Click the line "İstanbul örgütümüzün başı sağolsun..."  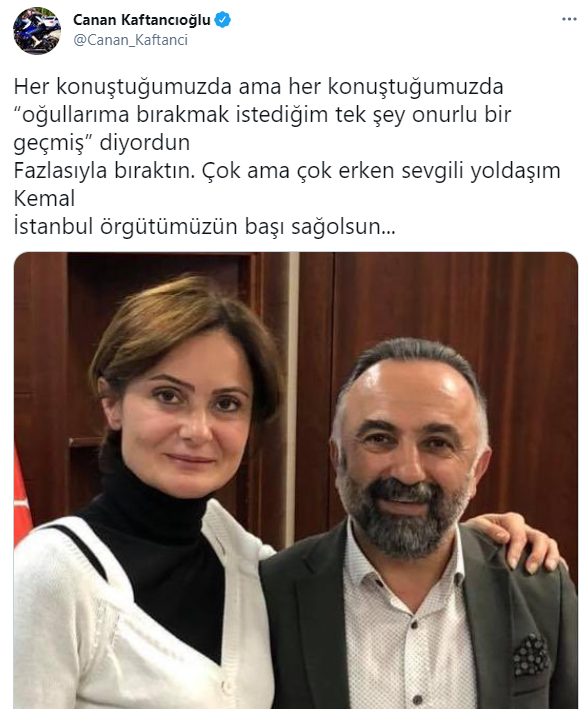pos(204,227)
